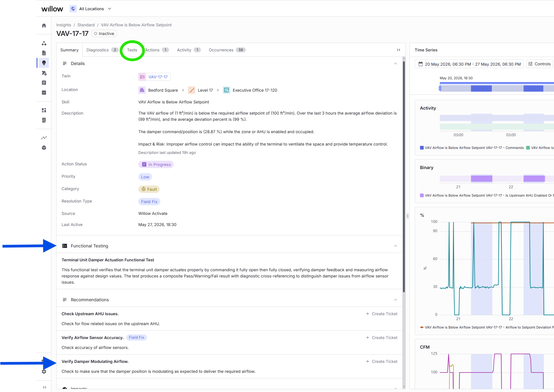Switch to the Tests tab
Viewport: 554px width, 392px height.
[132, 50]
